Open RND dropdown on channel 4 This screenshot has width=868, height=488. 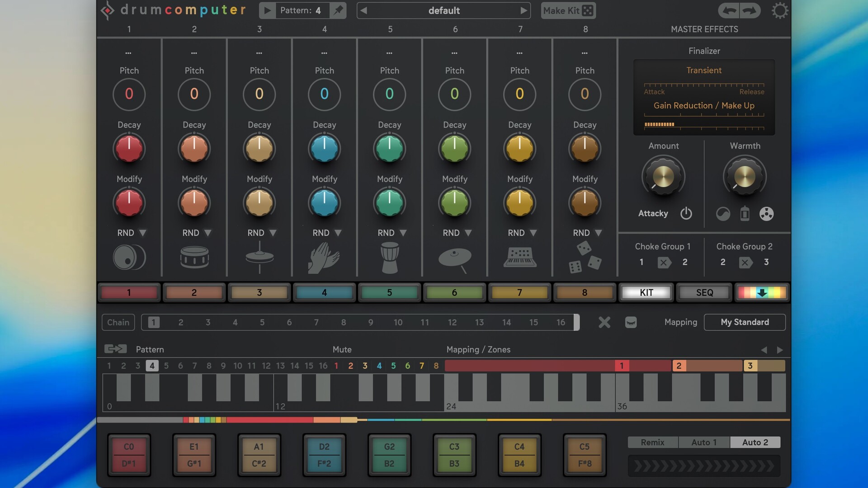point(338,233)
